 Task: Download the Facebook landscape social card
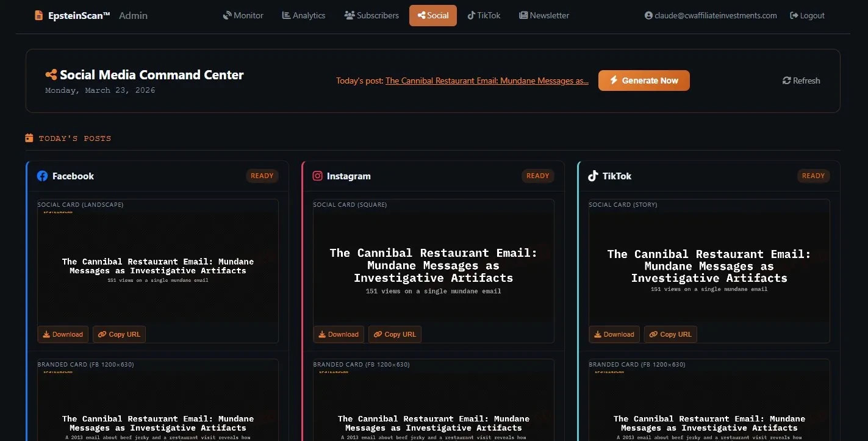[x=63, y=334]
